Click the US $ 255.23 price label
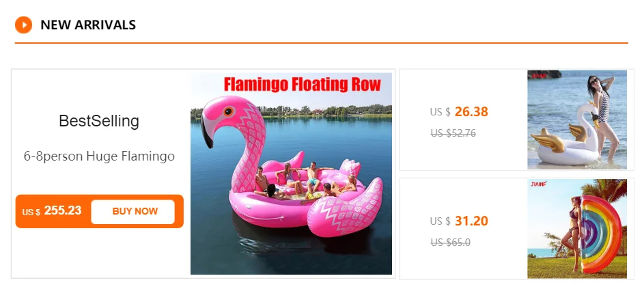This screenshot has height=289, width=644. (52, 211)
